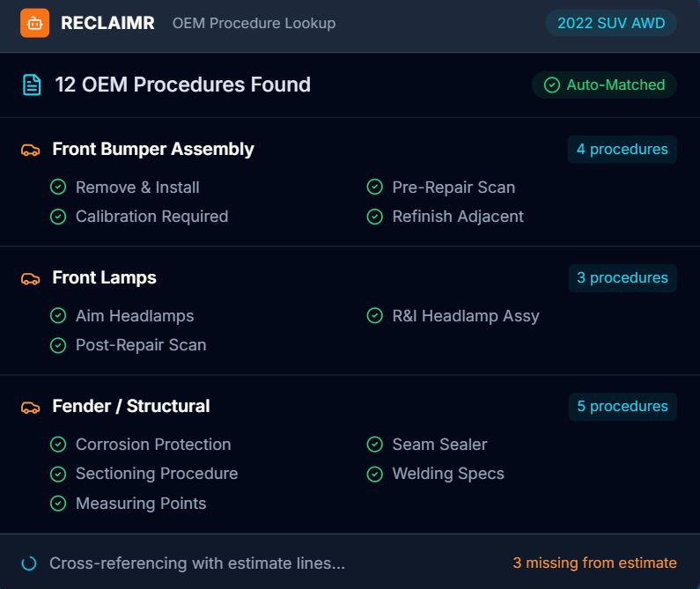Click the check icon beside Welding Specs
The image size is (700, 589).
[x=375, y=475]
